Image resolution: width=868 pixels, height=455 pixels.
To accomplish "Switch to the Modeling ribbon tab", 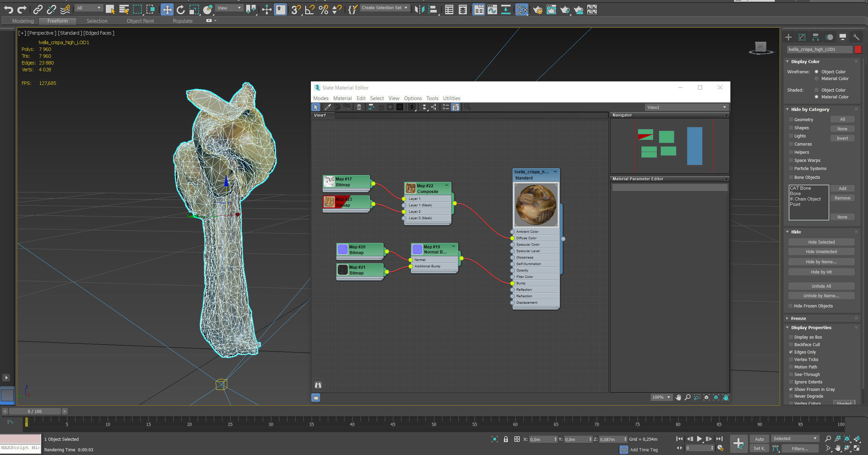I will coord(23,21).
